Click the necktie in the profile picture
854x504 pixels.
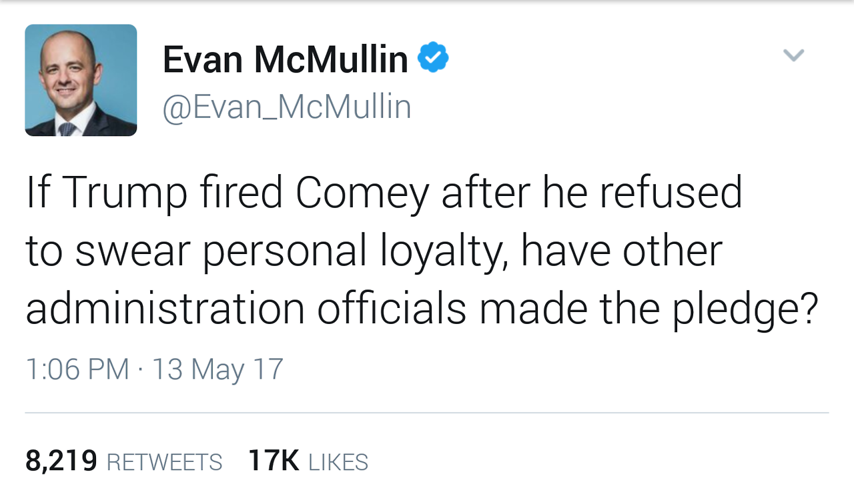point(67,127)
